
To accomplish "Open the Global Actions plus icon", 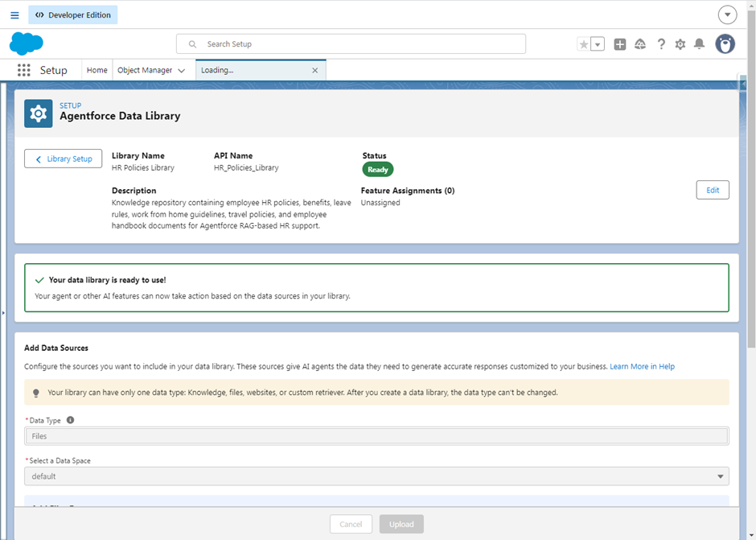I will click(619, 44).
